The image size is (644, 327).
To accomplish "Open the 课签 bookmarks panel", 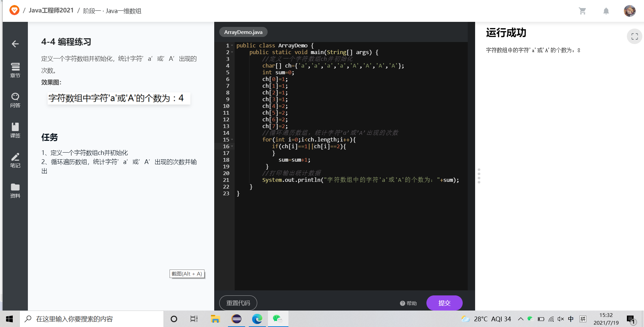I will point(15,130).
